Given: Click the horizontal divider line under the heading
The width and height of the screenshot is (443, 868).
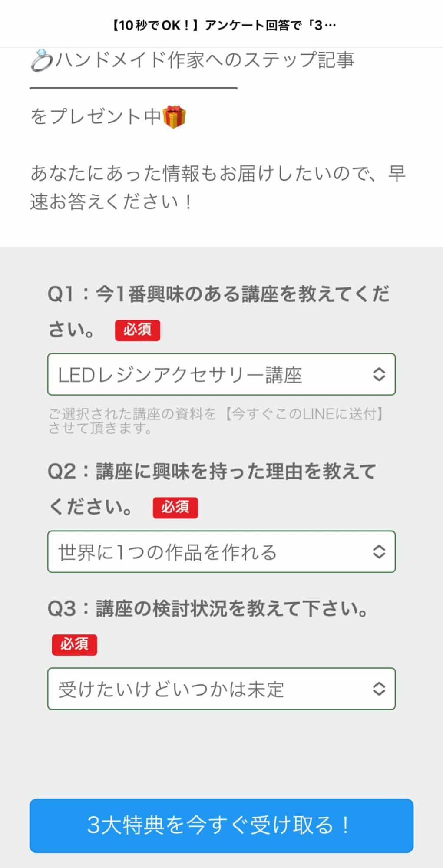Looking at the screenshot, I should [x=132, y=88].
